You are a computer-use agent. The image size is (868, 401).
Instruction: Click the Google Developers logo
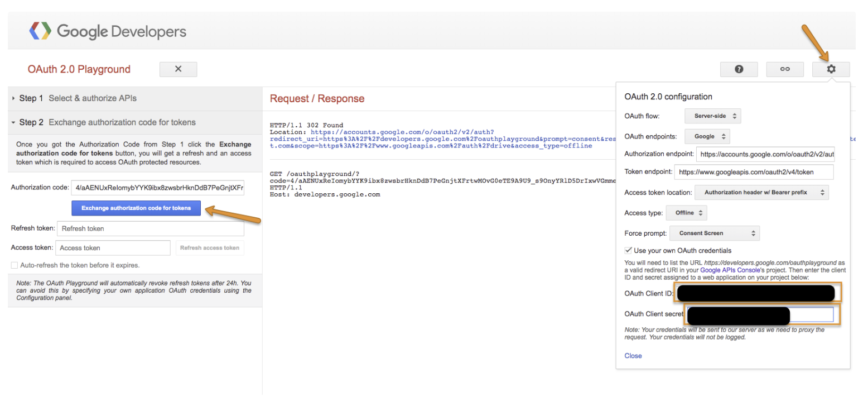(x=108, y=31)
